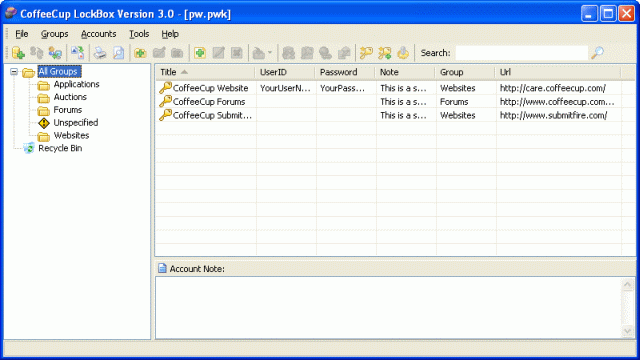Image resolution: width=640 pixels, height=360 pixels.
Task: Click the search magnifier icon
Action: click(598, 53)
